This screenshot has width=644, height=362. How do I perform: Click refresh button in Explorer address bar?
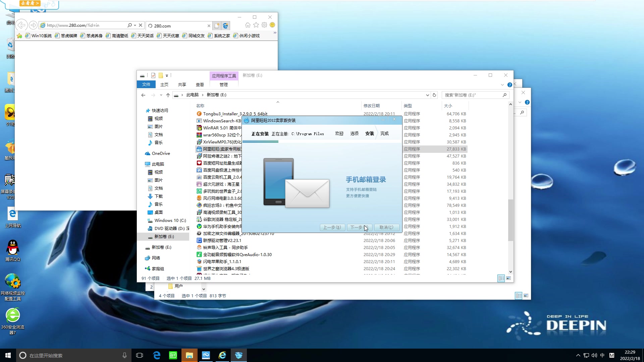434,95
